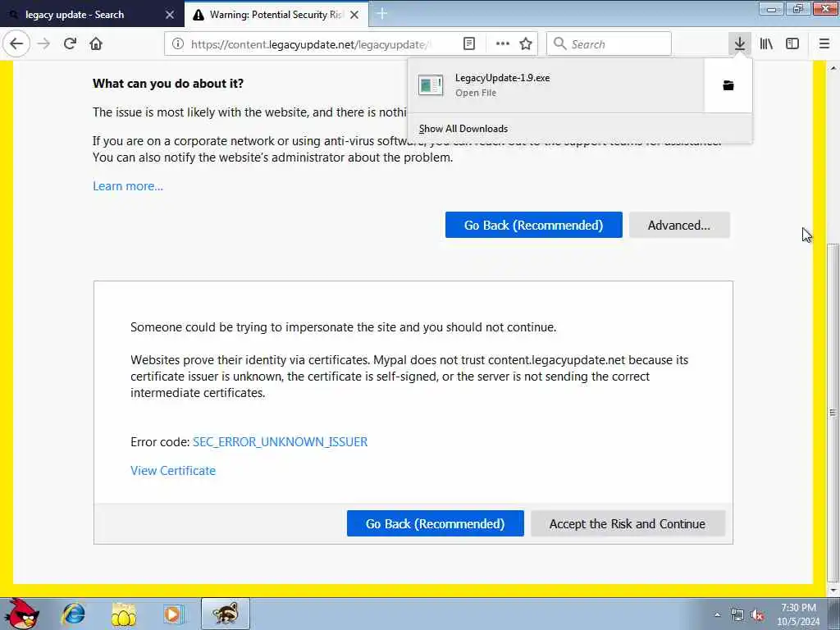Click Accept the Risk and Continue

(628, 523)
